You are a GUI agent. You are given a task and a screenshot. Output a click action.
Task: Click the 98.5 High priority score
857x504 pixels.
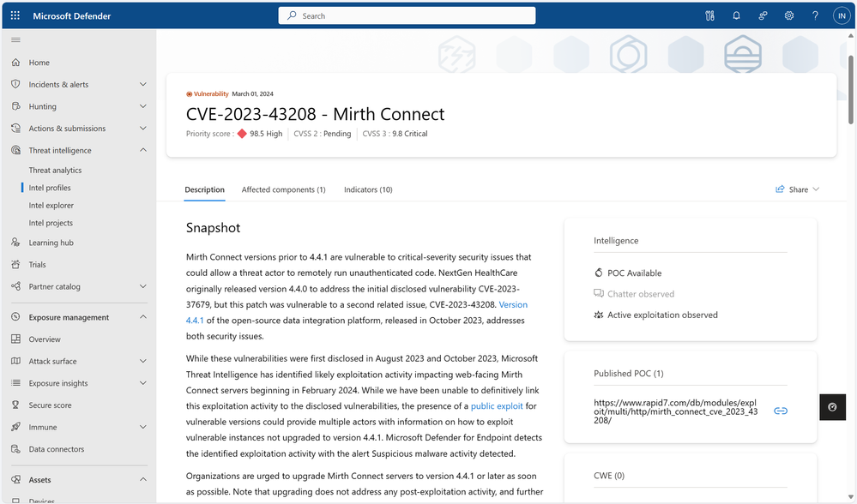point(260,133)
